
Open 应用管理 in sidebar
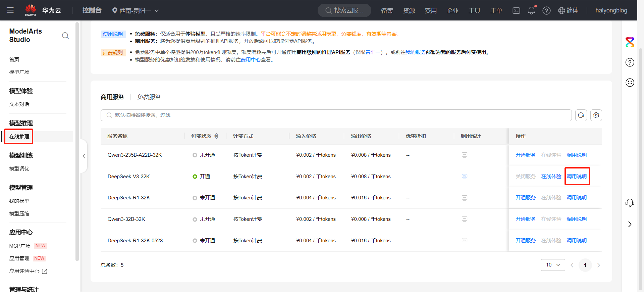19,258
